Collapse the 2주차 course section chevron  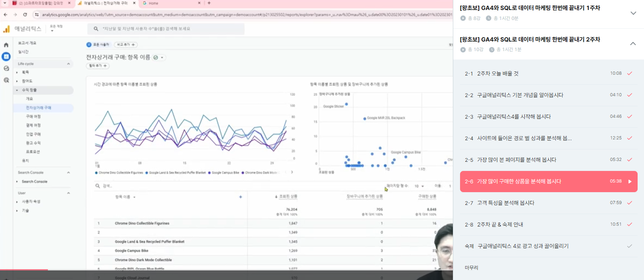[633, 44]
